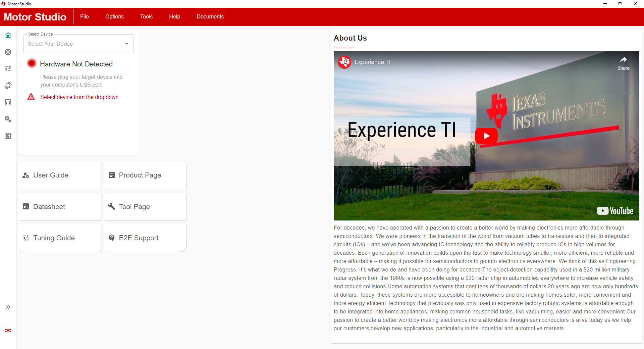Open the gears settings sidebar icon
644x349 pixels.
click(8, 119)
